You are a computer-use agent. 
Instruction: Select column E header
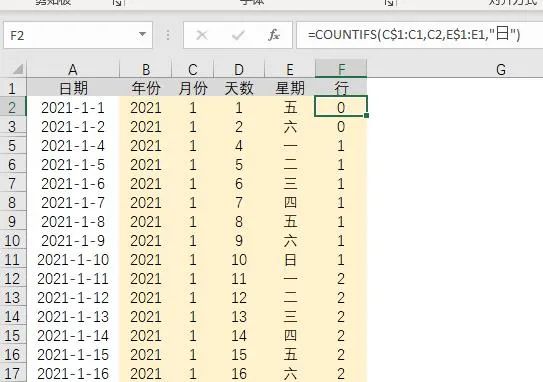point(290,70)
